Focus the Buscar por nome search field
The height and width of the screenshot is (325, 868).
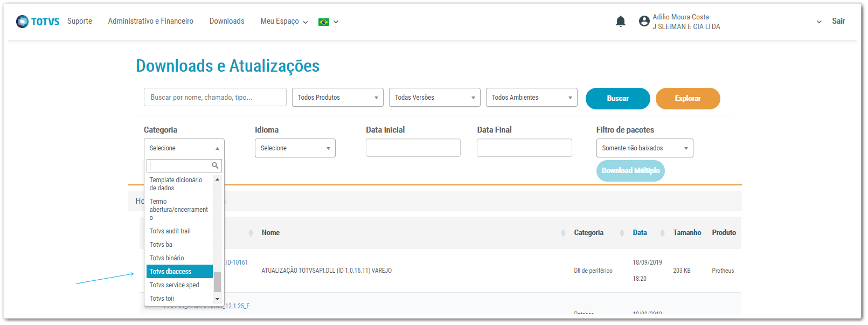pos(215,98)
